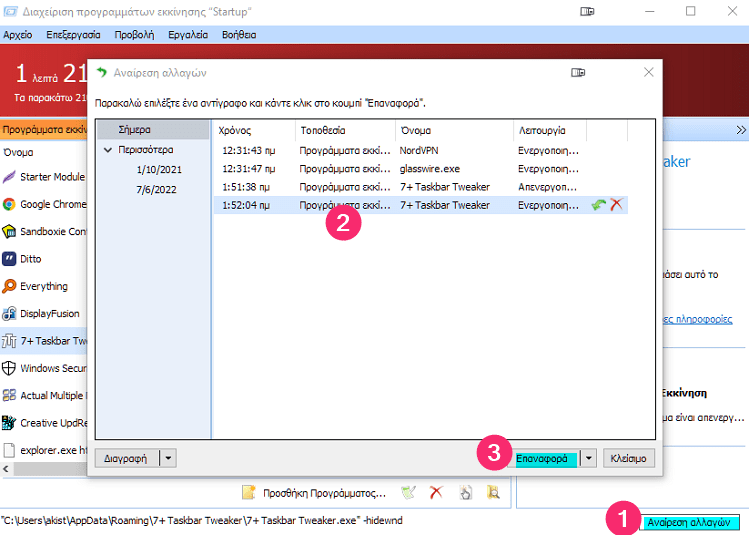This screenshot has height=535, width=749.
Task: Click the Ditto icon in list
Action: (x=9, y=259)
